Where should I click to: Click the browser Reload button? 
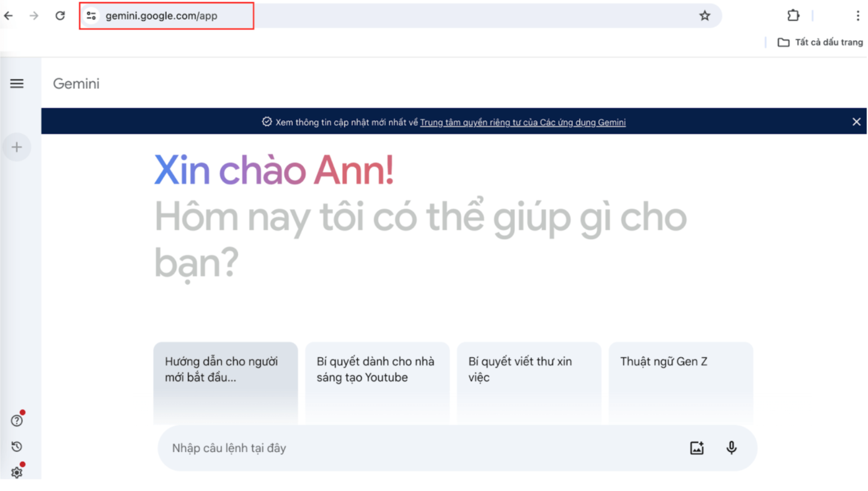point(60,16)
